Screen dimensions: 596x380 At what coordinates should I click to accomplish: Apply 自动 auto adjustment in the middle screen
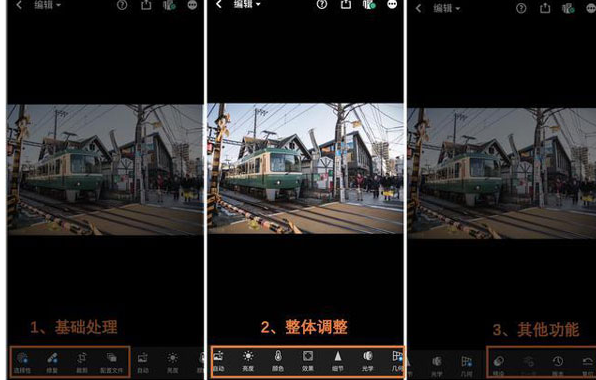(x=218, y=361)
